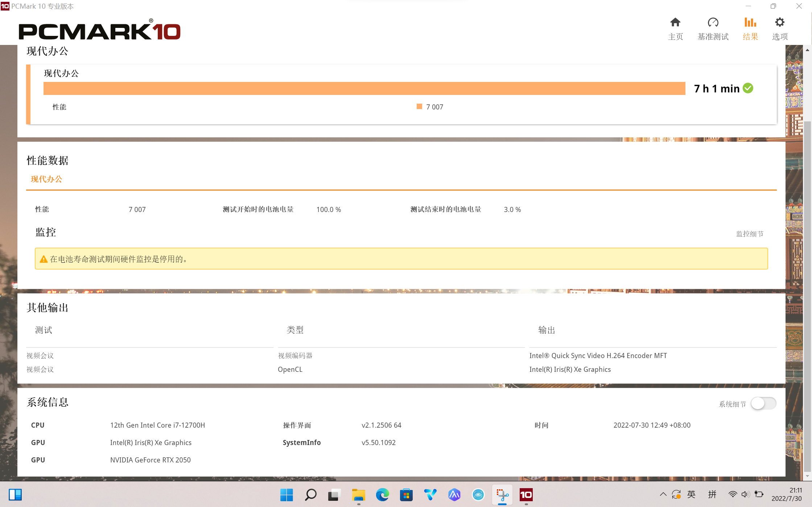Click the 100.0 % start battery value
Image resolution: width=812 pixels, height=507 pixels.
[329, 209]
